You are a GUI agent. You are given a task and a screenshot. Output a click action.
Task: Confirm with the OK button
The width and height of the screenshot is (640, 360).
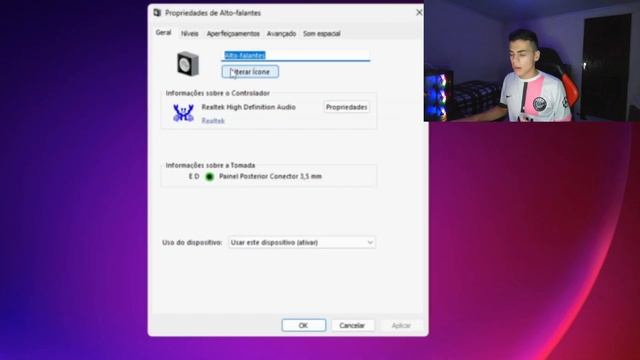304,325
